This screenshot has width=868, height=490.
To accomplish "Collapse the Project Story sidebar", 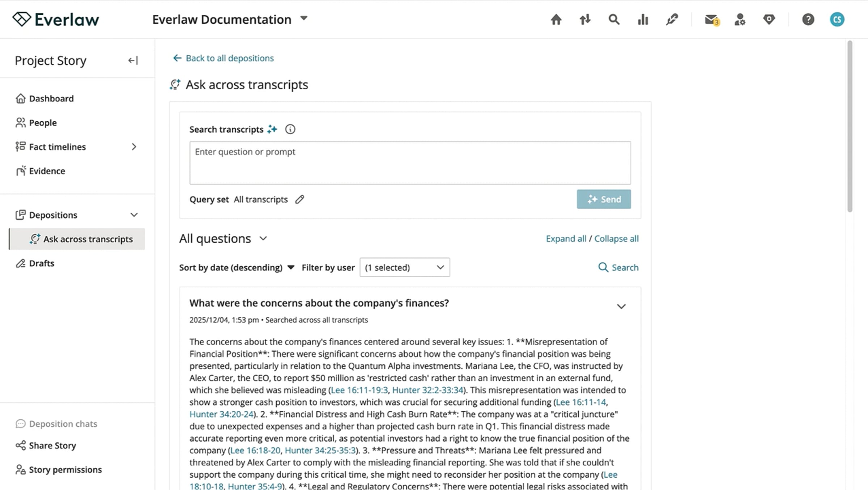I will click(x=133, y=60).
